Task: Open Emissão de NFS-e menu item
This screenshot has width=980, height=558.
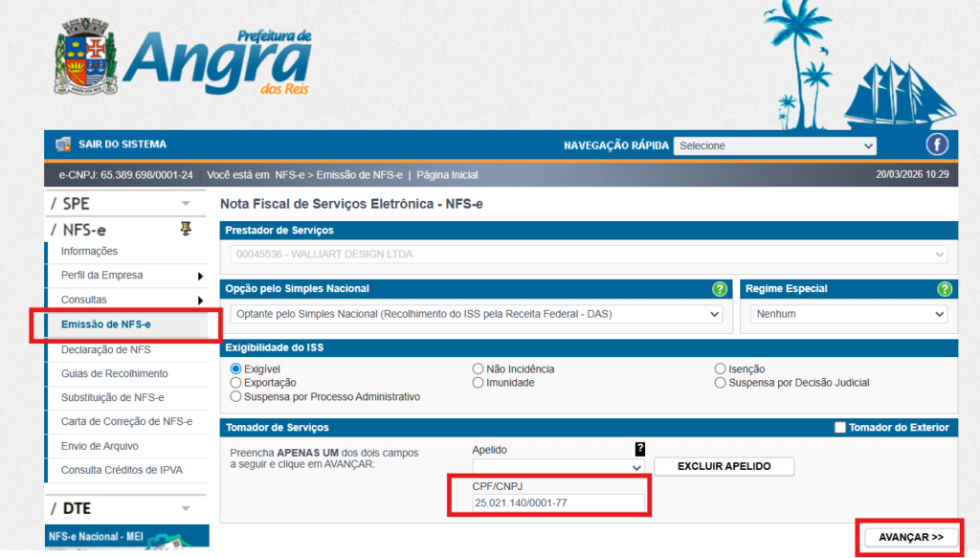Action: click(106, 324)
